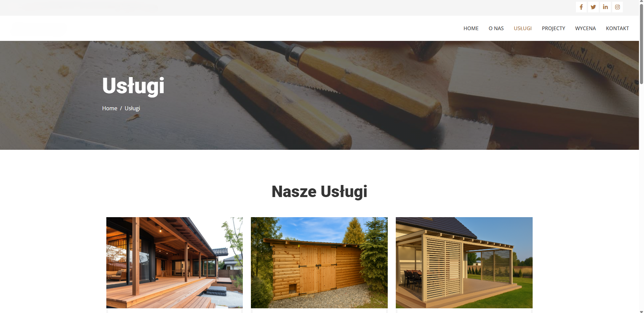Open the louvered pergola patio image
Viewport: 644px width, 313px height.
pyautogui.click(x=464, y=263)
